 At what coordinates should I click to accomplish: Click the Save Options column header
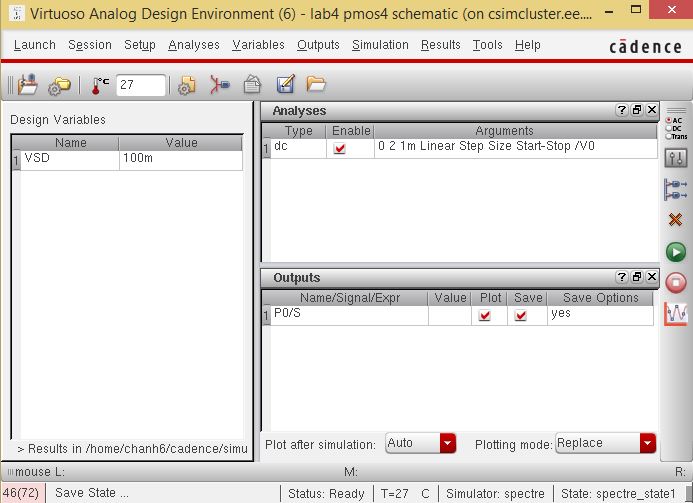[x=600, y=298]
